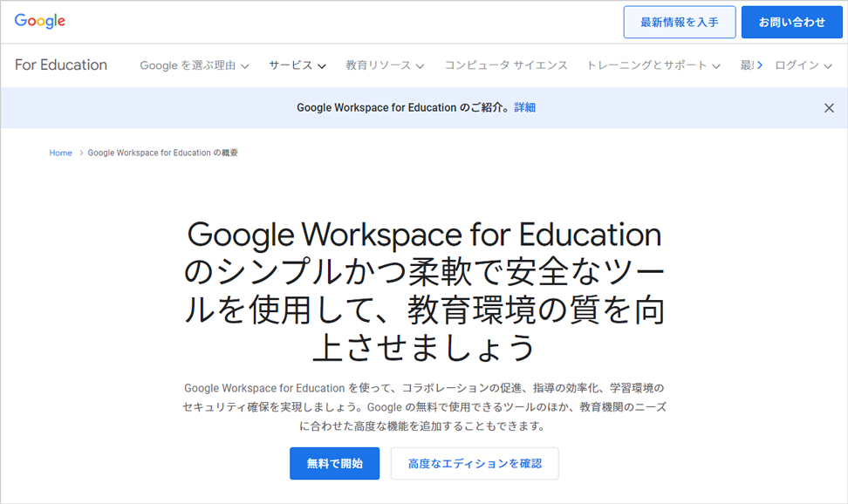
Task: Open the 詳細 link in banner
Action: click(x=524, y=107)
